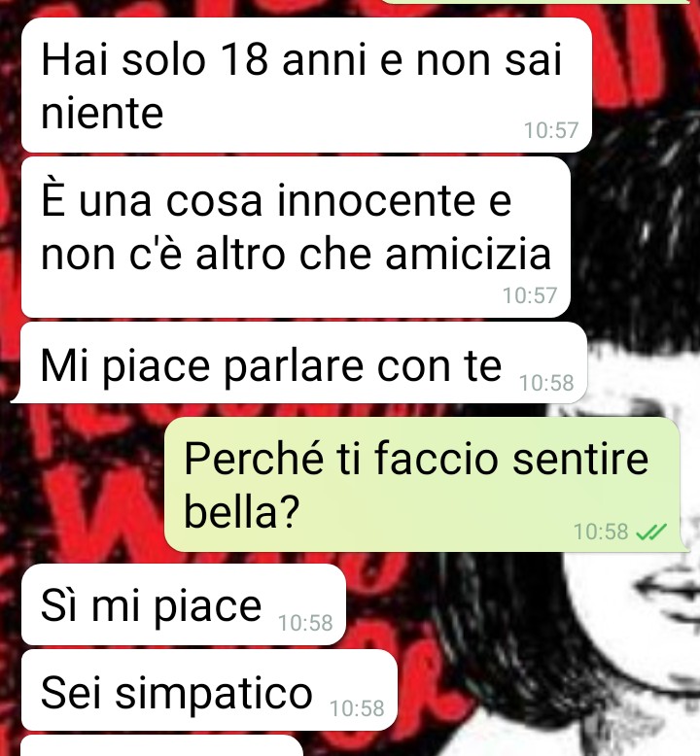Click the 10:58 timestamp next to 'con te'

[x=546, y=383]
